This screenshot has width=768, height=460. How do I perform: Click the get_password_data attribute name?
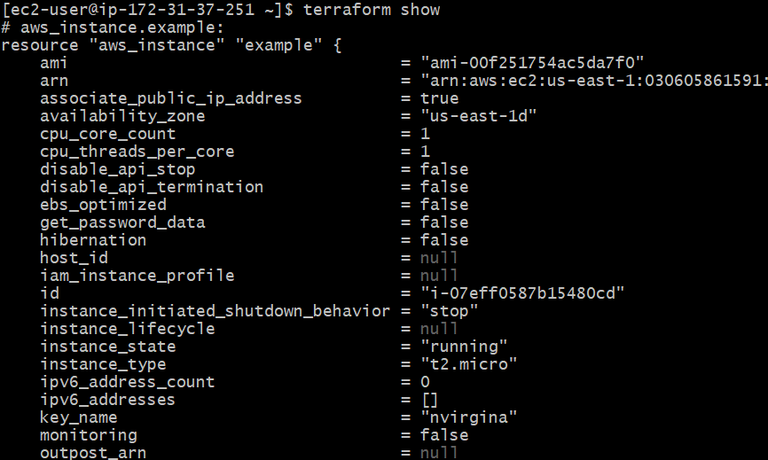click(x=122, y=223)
